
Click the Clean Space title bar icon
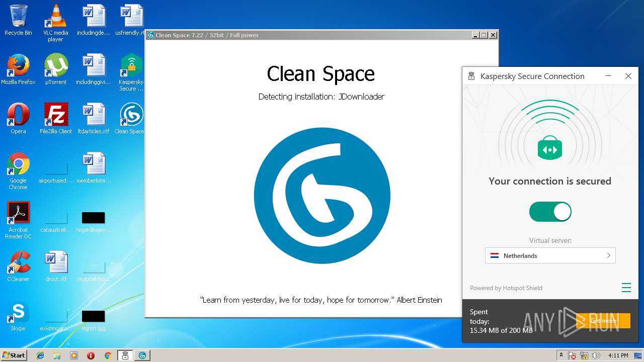(x=151, y=35)
